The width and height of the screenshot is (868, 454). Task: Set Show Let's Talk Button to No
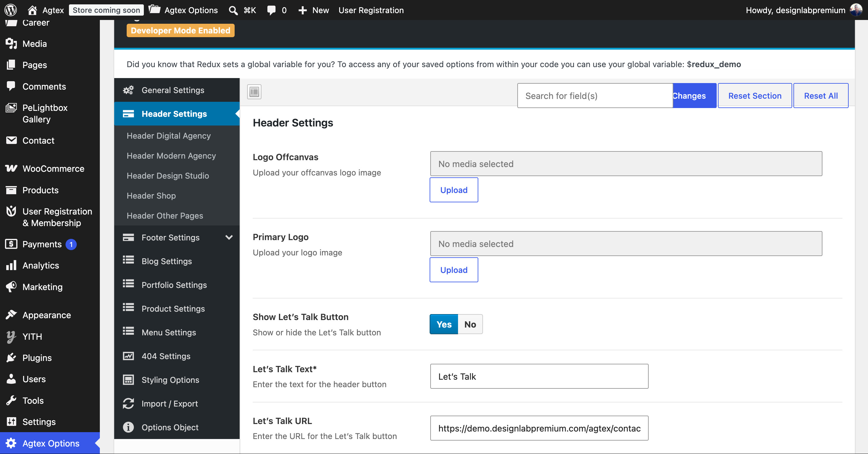pos(470,324)
